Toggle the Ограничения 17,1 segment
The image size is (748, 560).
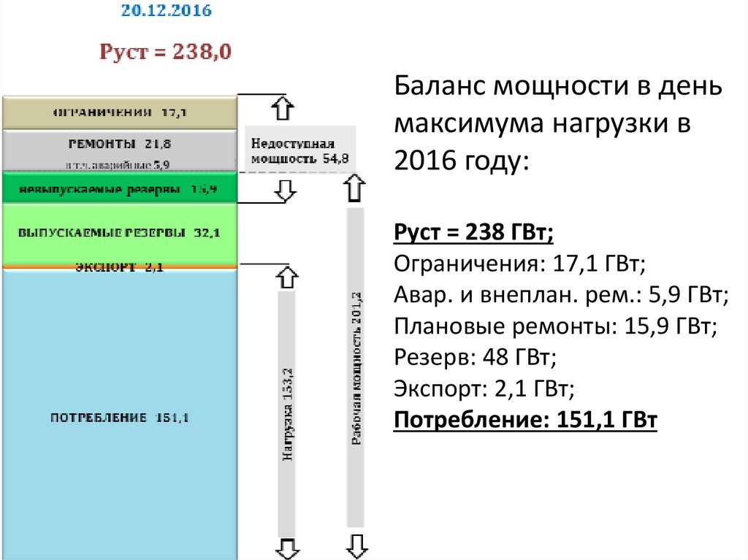[x=121, y=112]
